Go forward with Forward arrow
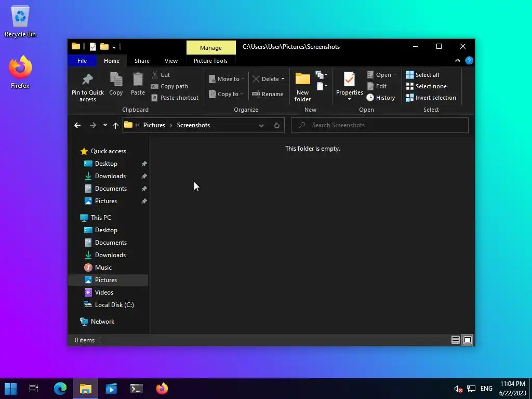The image size is (532, 399). click(x=92, y=125)
